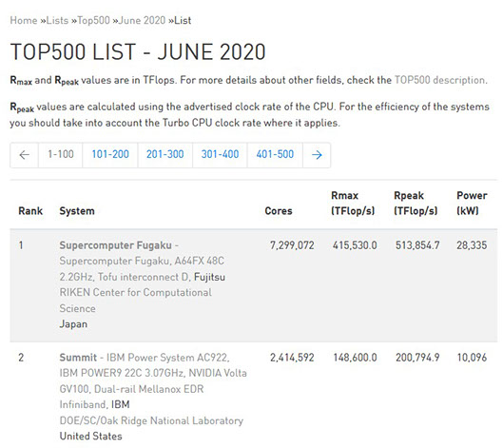
Task: Go to the 101-200 page
Action: (x=110, y=155)
